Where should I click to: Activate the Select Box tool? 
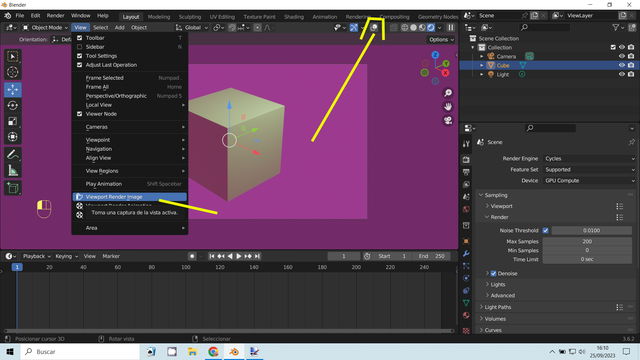(x=13, y=56)
